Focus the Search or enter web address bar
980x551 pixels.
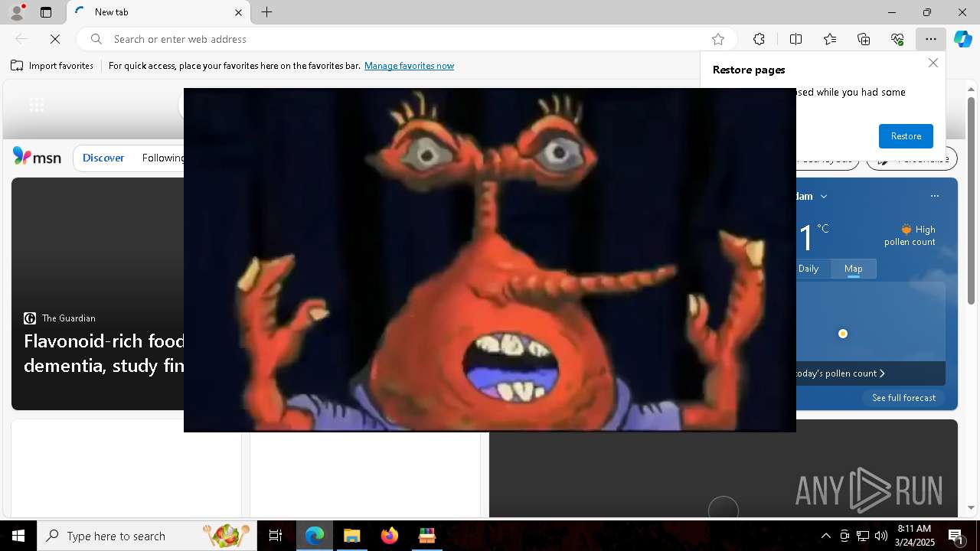(406, 39)
